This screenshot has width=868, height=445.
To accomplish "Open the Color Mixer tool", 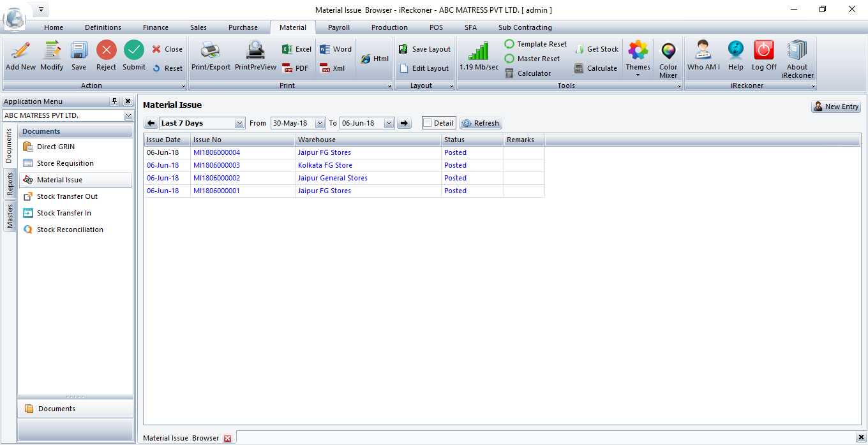I will tap(668, 52).
